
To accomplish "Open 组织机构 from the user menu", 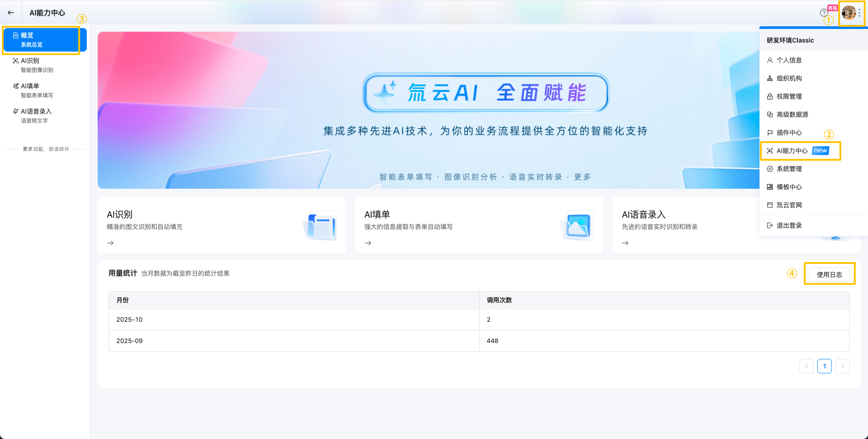I will pos(789,78).
